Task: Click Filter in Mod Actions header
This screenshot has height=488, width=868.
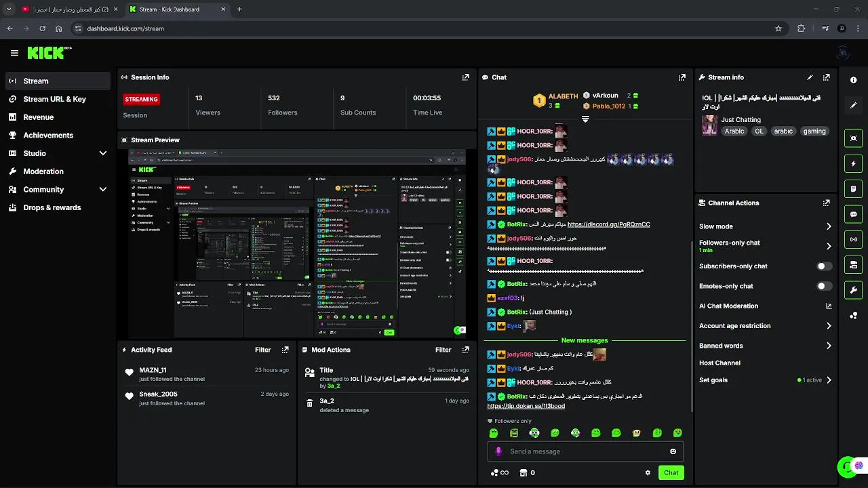Action: click(x=443, y=350)
